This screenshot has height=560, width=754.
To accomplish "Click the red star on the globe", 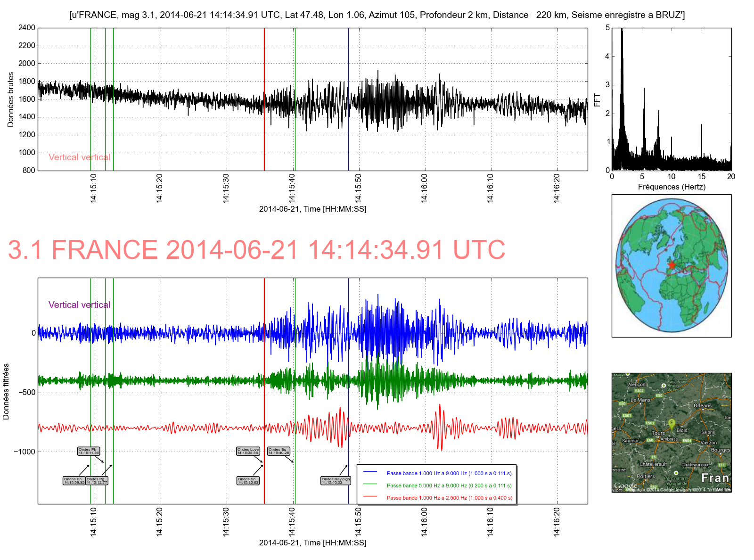I will (x=672, y=265).
